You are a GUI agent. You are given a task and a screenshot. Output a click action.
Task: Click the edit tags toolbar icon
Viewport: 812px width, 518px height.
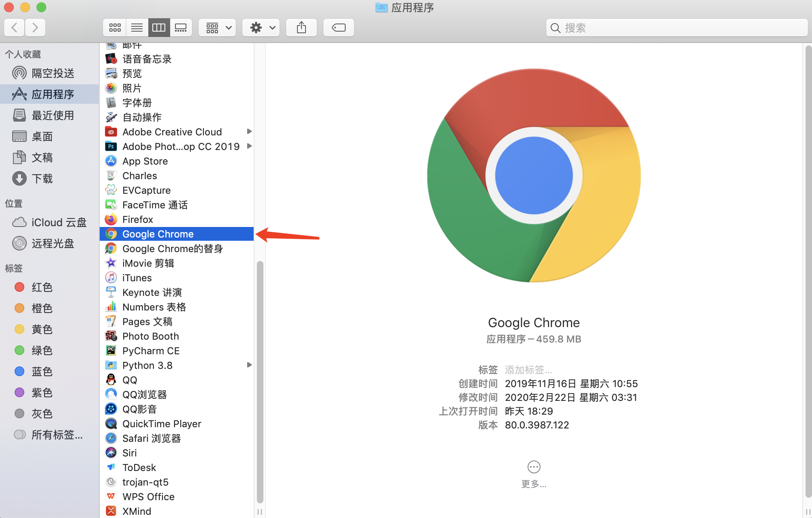(338, 28)
